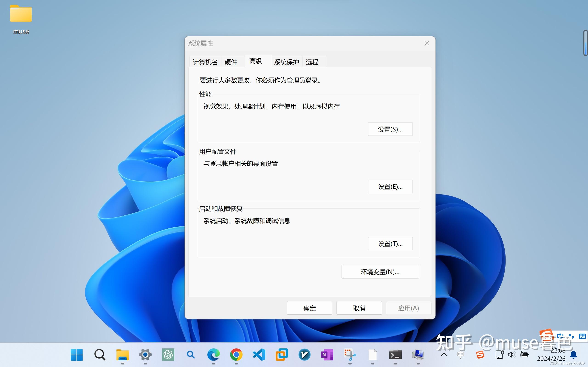This screenshot has width=588, height=367.
Task: Open the muse folder on the desktop
Action: coord(21,14)
